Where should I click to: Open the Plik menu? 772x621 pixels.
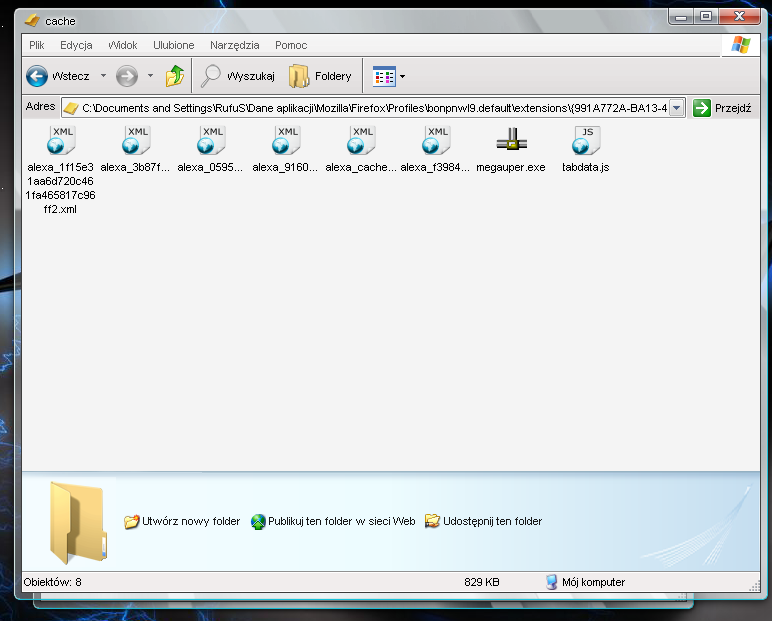pos(37,45)
